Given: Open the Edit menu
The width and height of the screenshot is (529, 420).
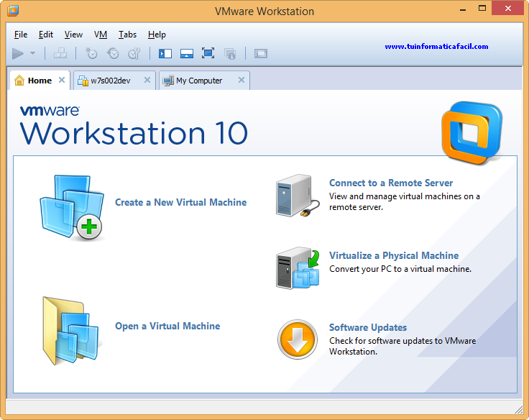Looking at the screenshot, I should pyautogui.click(x=45, y=35).
